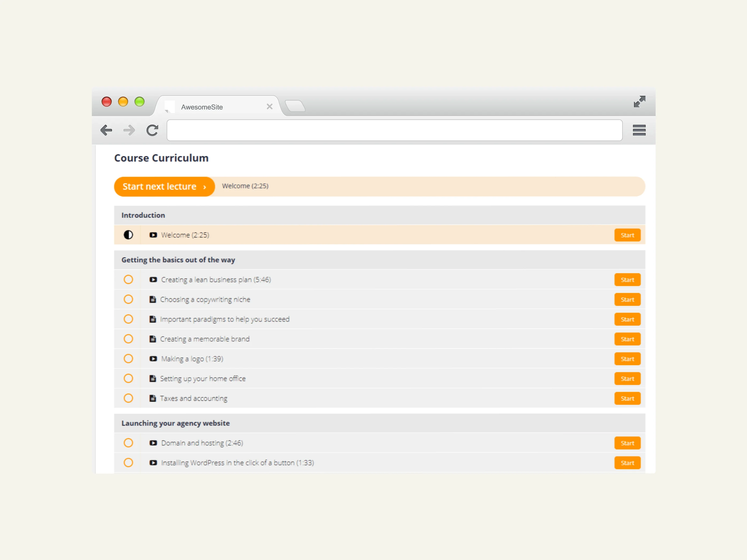Click the Course Curriculum heading

tap(161, 158)
